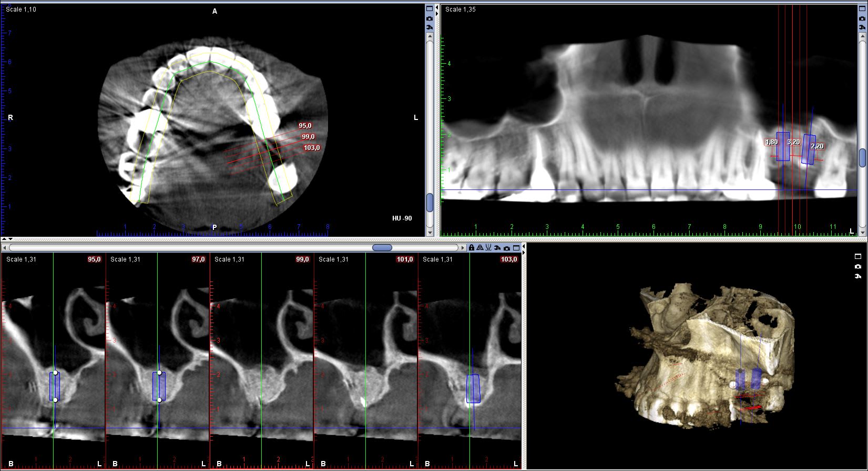Click cross-section scrollbar right arrow
The image size is (868, 471).
tap(463, 247)
